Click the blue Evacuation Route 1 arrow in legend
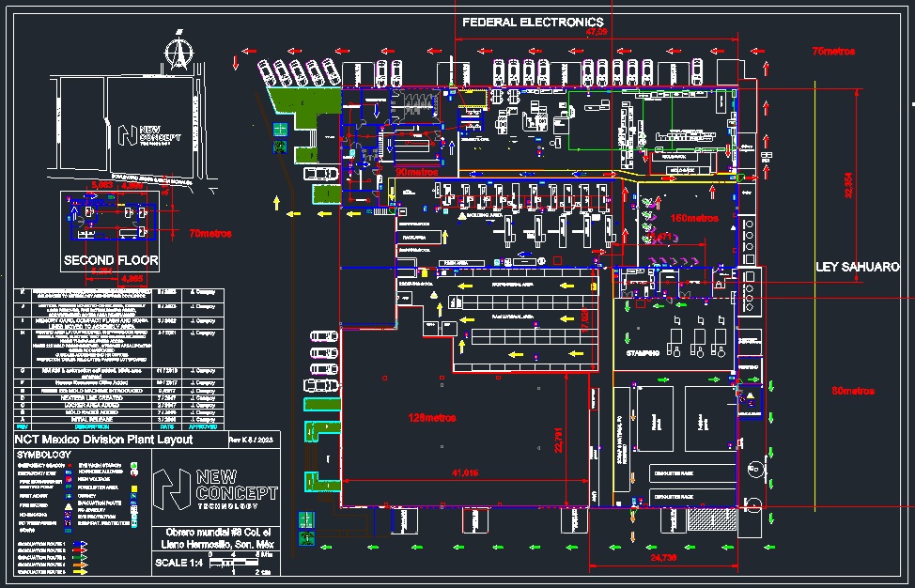Viewport: 915px width, 588px height. point(81,544)
